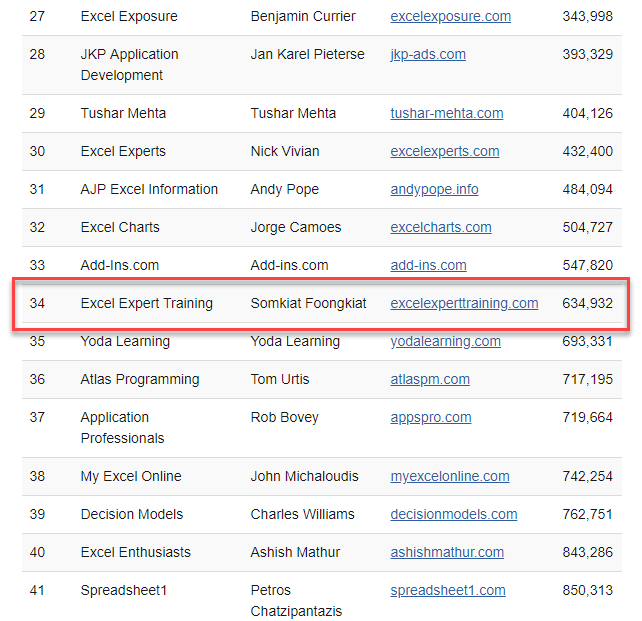Select 'Jorge Camoes' cell
This screenshot has height=621, width=642.
pos(296,227)
